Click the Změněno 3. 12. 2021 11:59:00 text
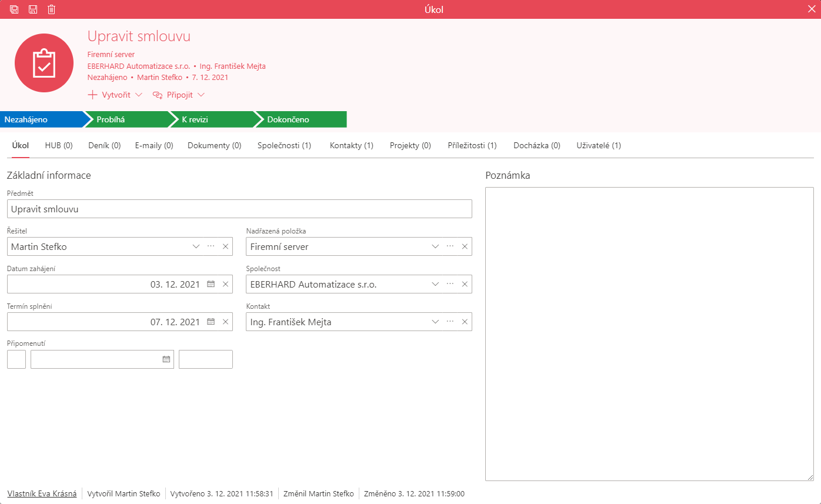The height and width of the screenshot is (504, 821). 414,493
